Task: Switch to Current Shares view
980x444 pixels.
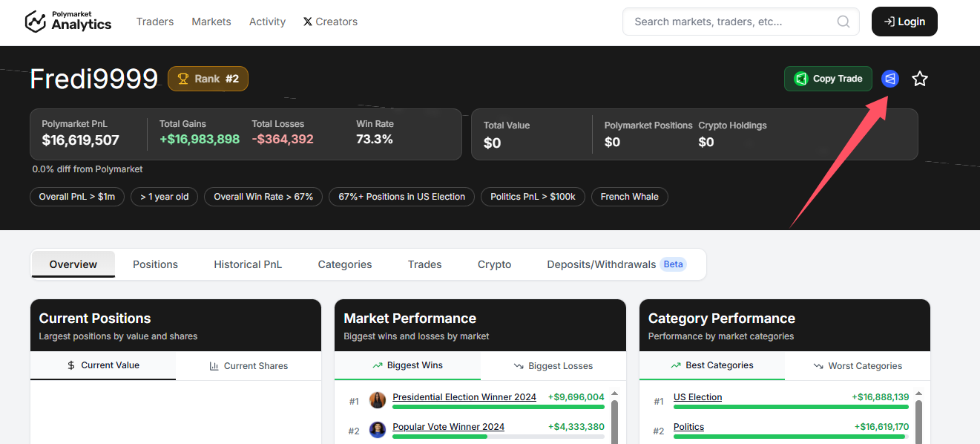Action: pos(249,366)
